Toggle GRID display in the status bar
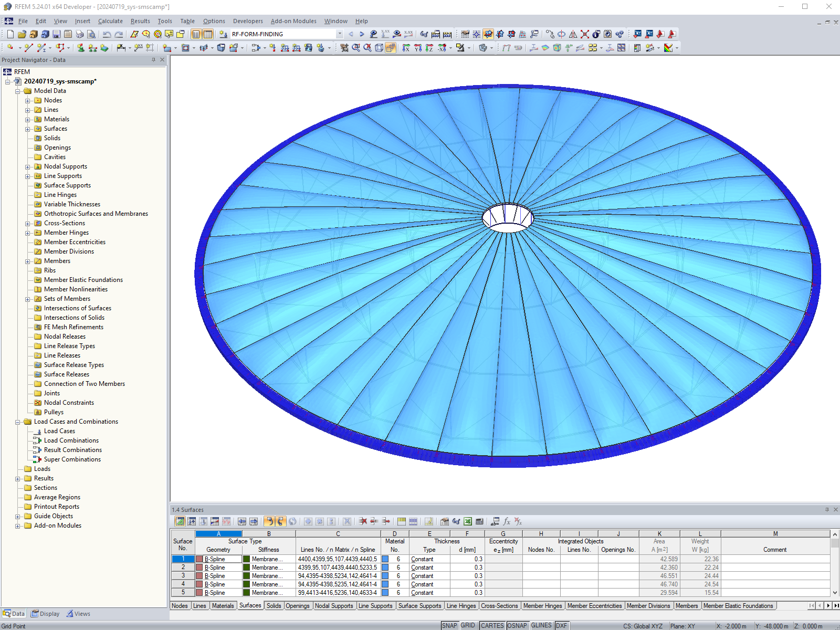 pos(468,625)
